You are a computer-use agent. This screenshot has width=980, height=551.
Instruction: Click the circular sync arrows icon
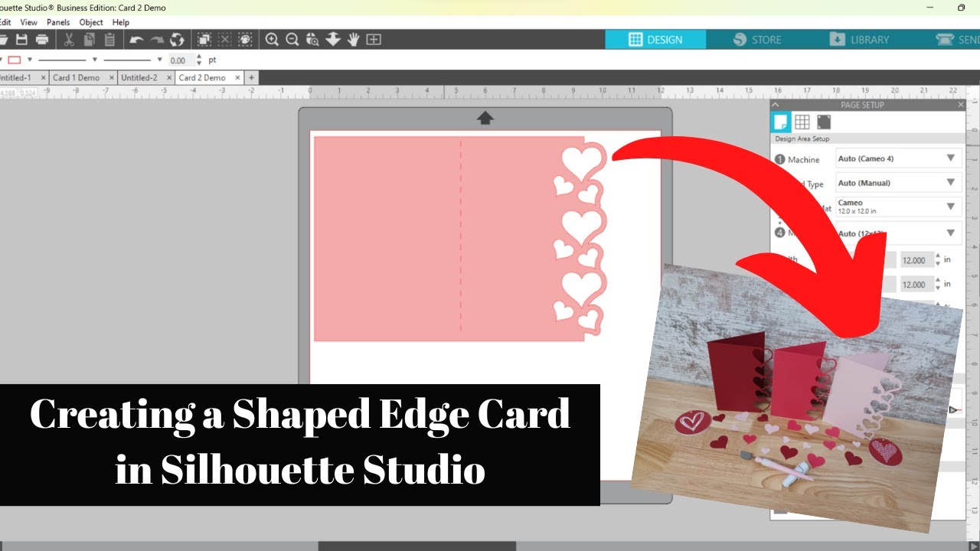coord(177,39)
